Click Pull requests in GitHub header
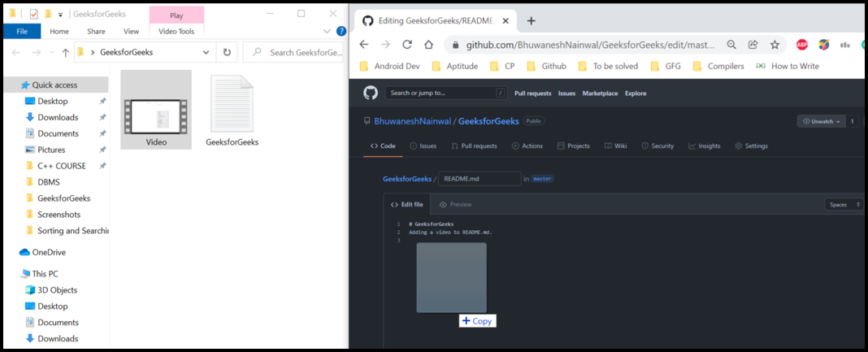Viewport: 868px width, 352px height. pos(533,93)
